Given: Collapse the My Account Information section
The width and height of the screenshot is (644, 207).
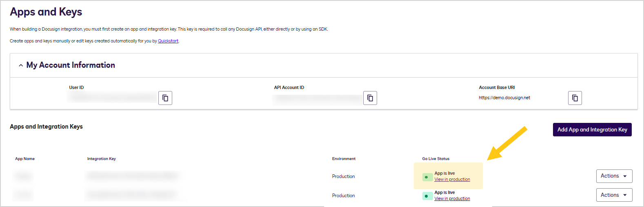Looking at the screenshot, I should (x=21, y=65).
